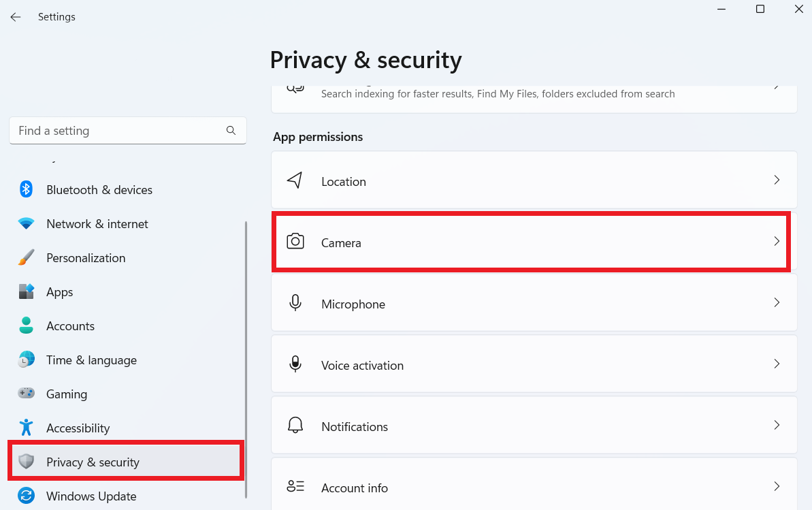Image resolution: width=812 pixels, height=510 pixels.
Task: Click the Windows Update sync icon
Action: point(26,496)
